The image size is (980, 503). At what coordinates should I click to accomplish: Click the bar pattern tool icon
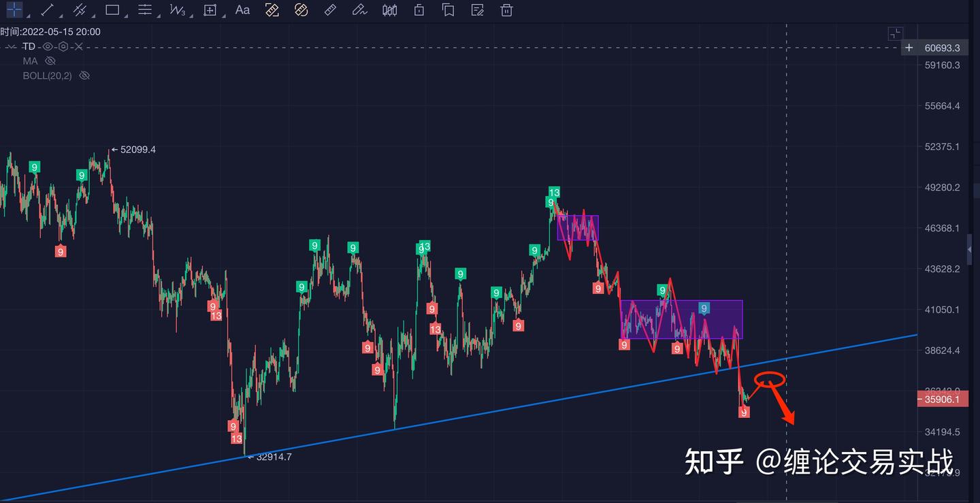389,10
